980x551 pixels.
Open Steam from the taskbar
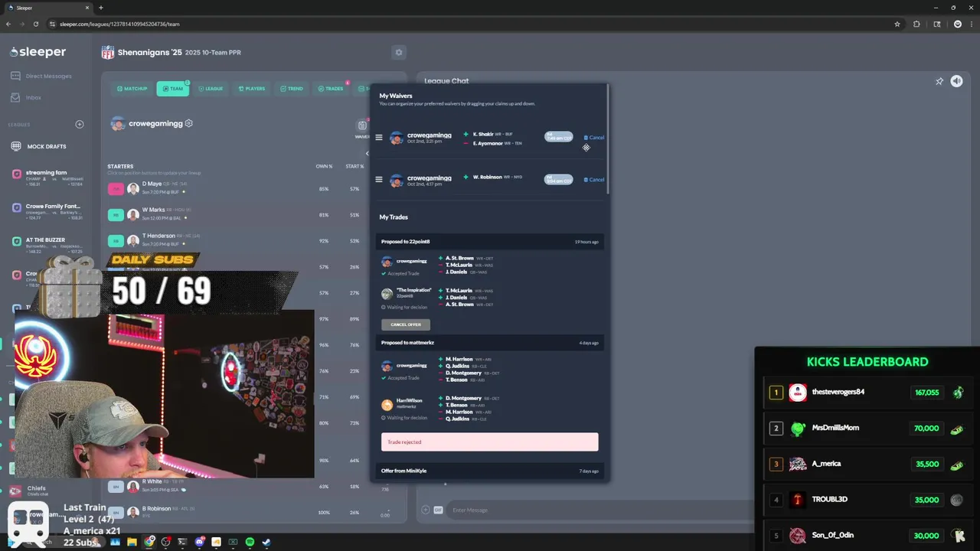pos(266,542)
